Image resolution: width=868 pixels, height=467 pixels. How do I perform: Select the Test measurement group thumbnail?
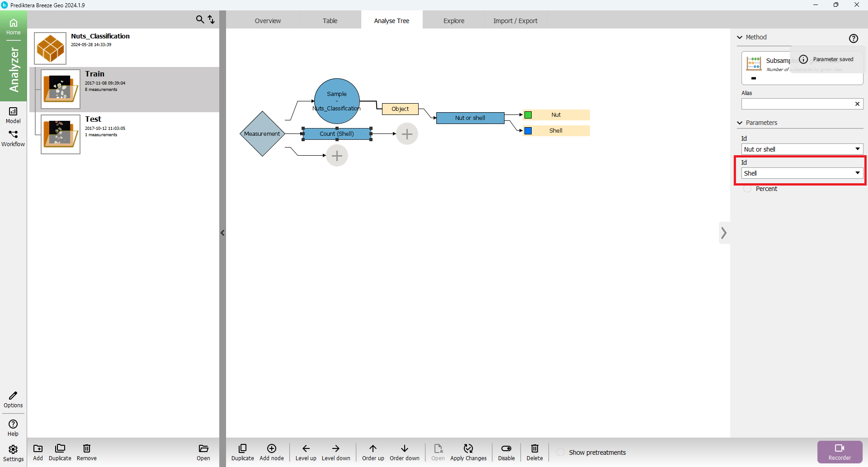(61, 134)
